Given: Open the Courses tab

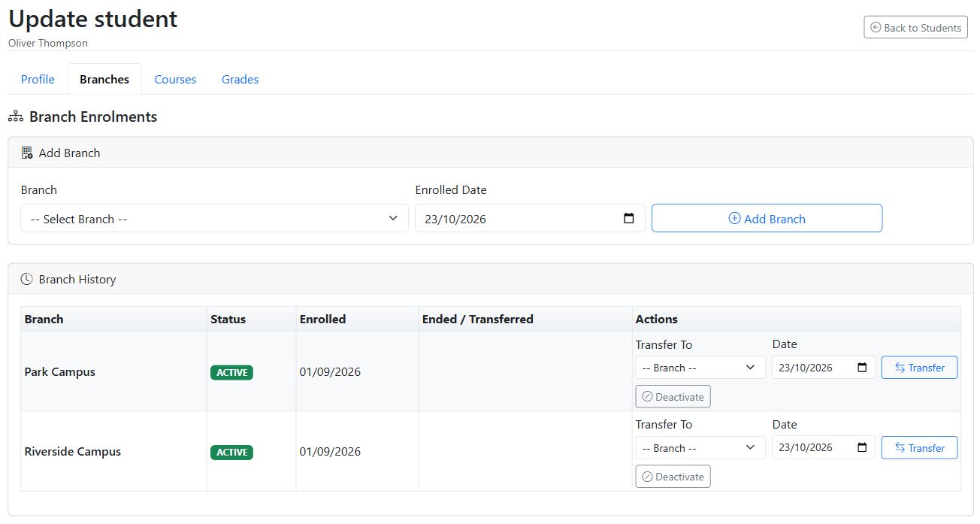Looking at the screenshot, I should click(175, 79).
